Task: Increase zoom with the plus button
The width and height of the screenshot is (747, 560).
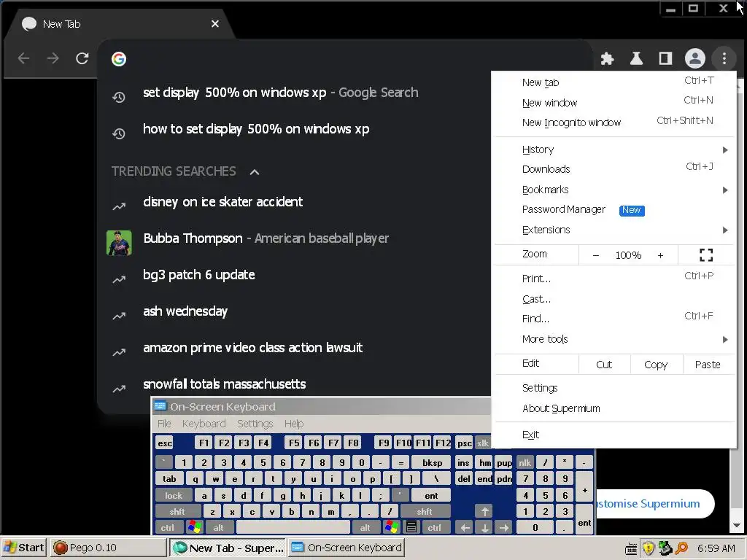Action: [x=660, y=255]
